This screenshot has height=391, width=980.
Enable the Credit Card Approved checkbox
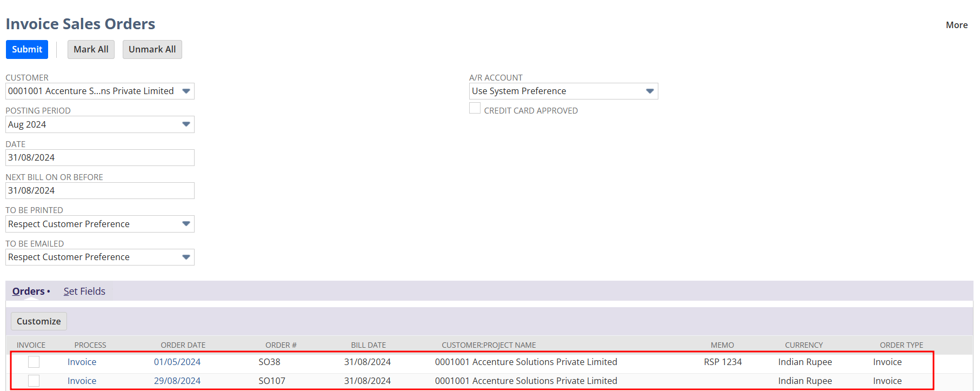pos(475,109)
